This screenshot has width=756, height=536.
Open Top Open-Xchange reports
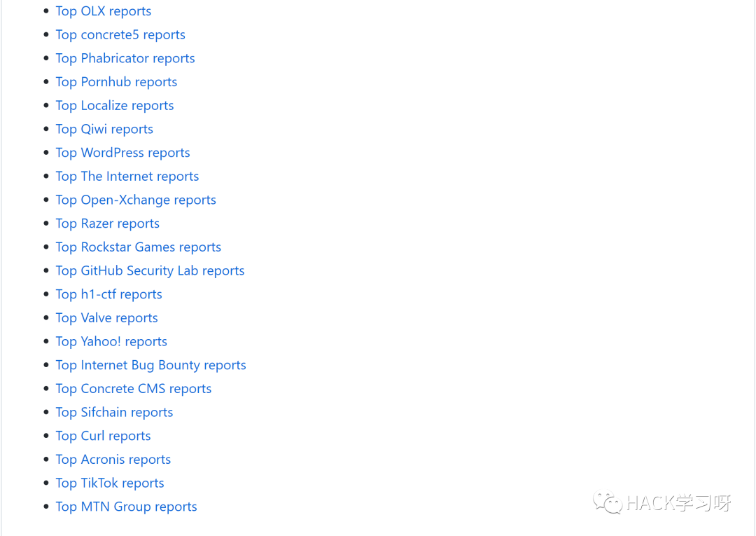(136, 200)
